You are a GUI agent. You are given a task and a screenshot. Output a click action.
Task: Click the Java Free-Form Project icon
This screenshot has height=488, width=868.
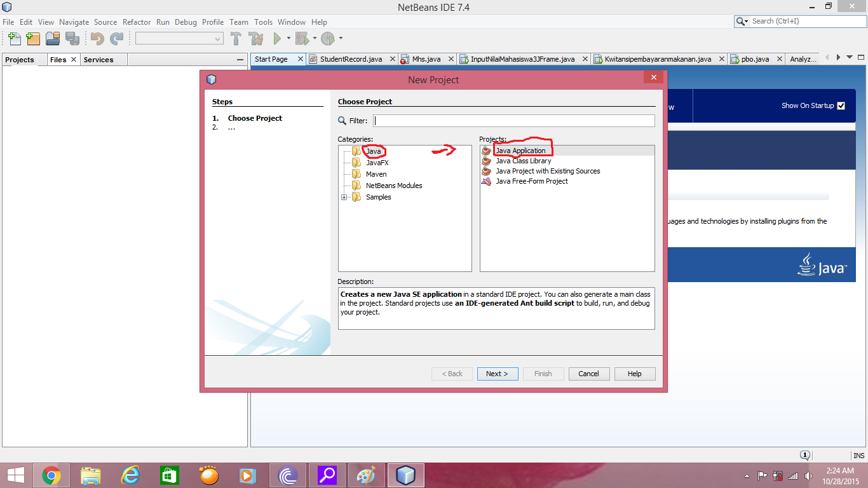487,181
